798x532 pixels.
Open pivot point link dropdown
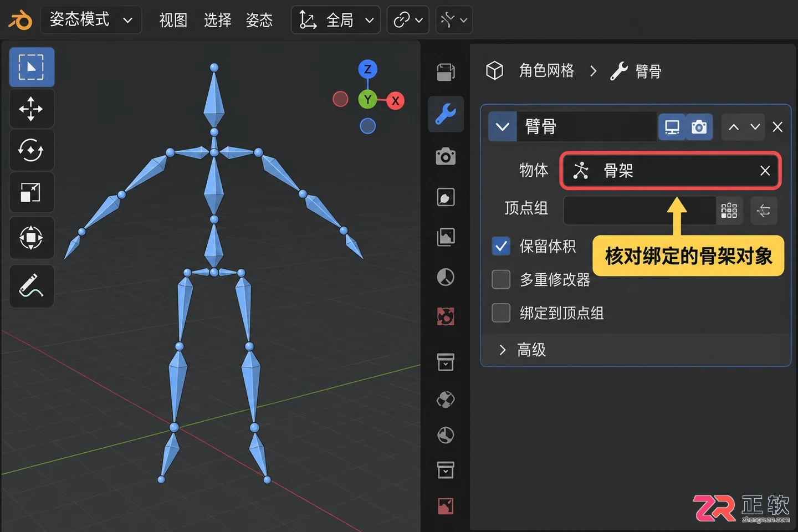tap(408, 20)
